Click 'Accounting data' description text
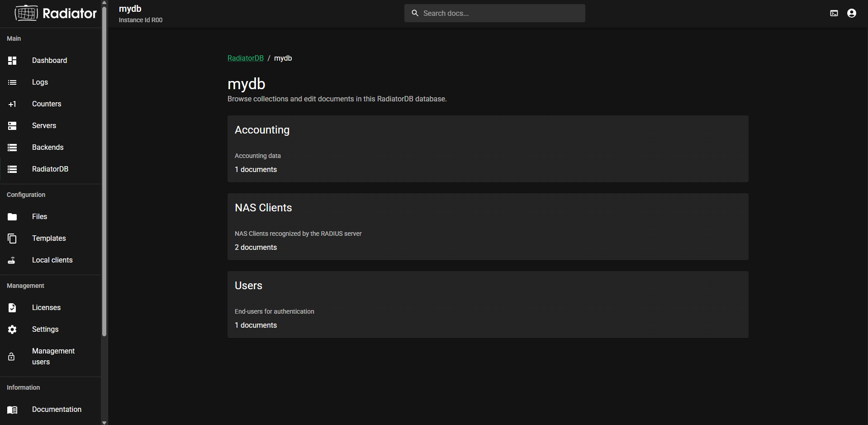The image size is (868, 425). pyautogui.click(x=257, y=156)
